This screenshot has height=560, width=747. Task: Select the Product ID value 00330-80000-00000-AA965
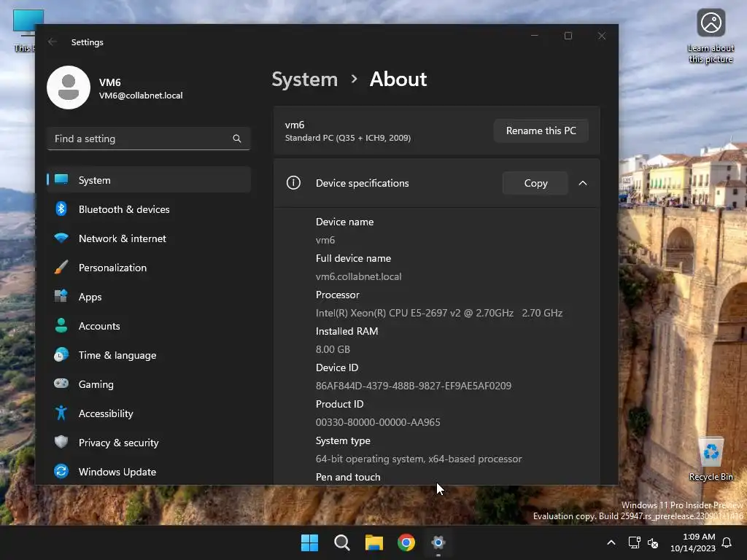(x=378, y=422)
